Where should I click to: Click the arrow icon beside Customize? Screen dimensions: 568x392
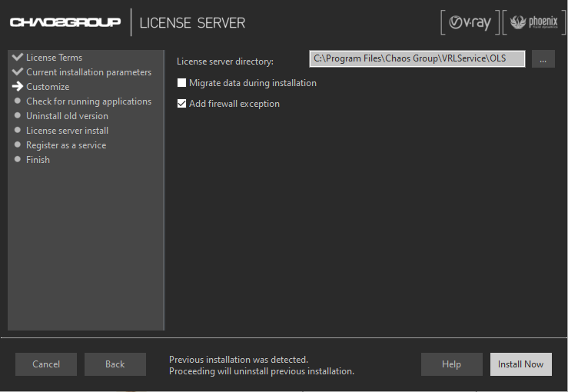click(18, 86)
